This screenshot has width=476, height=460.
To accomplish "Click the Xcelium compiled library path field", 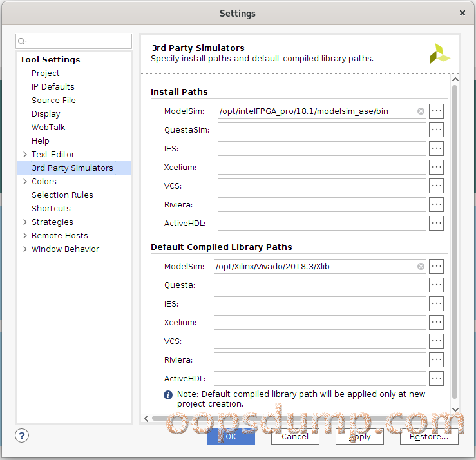I will [320, 323].
